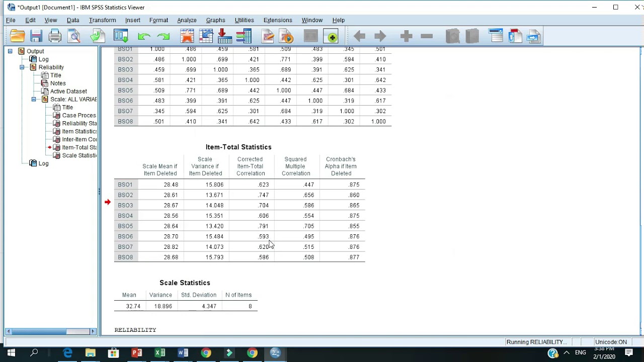
Task: Redo action with green right arrow
Action: (x=164, y=36)
